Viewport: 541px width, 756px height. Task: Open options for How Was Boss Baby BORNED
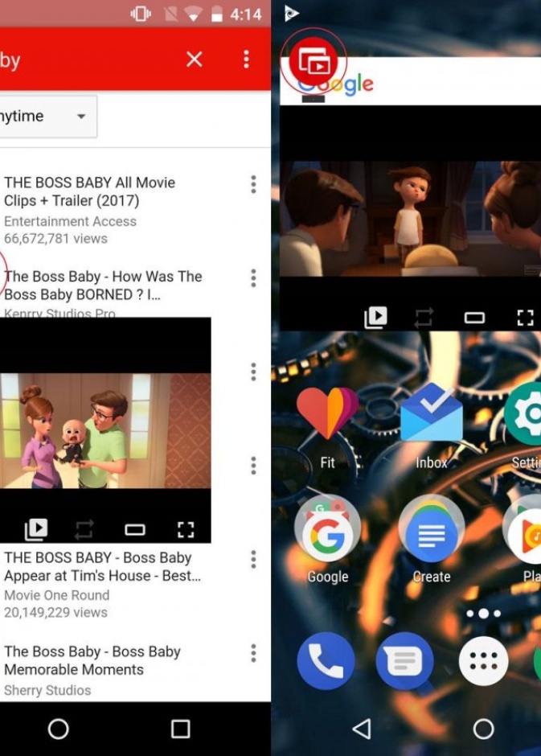click(x=253, y=278)
